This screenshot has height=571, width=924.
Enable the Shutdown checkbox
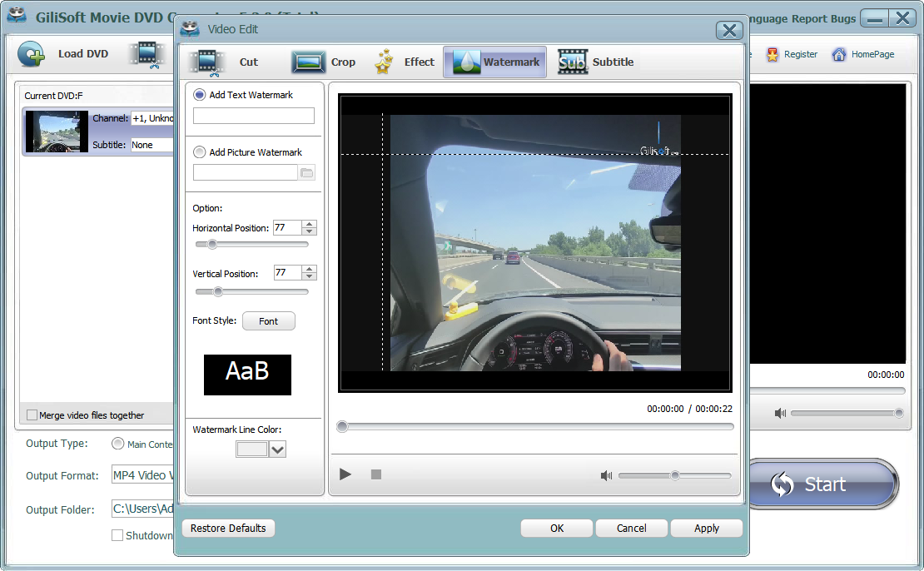117,535
